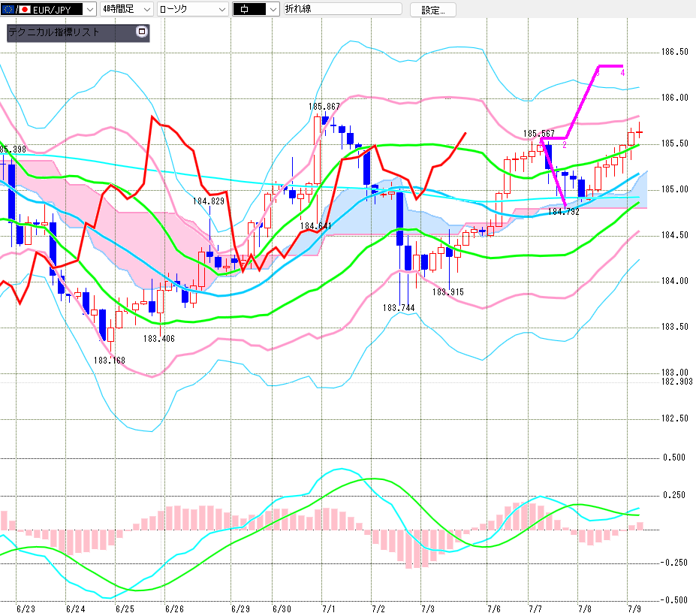
Task: Open the EUR/JPY currency pair dropdown arrow
Action: pos(90,9)
